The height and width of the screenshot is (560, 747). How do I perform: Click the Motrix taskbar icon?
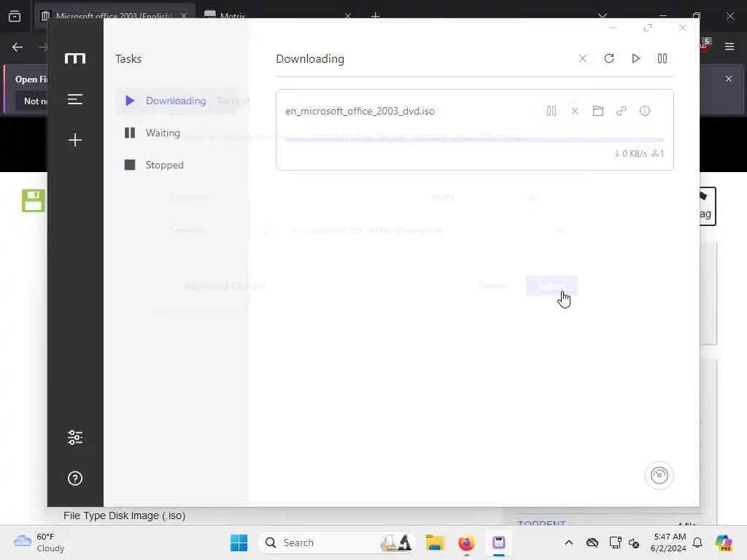pos(499,542)
